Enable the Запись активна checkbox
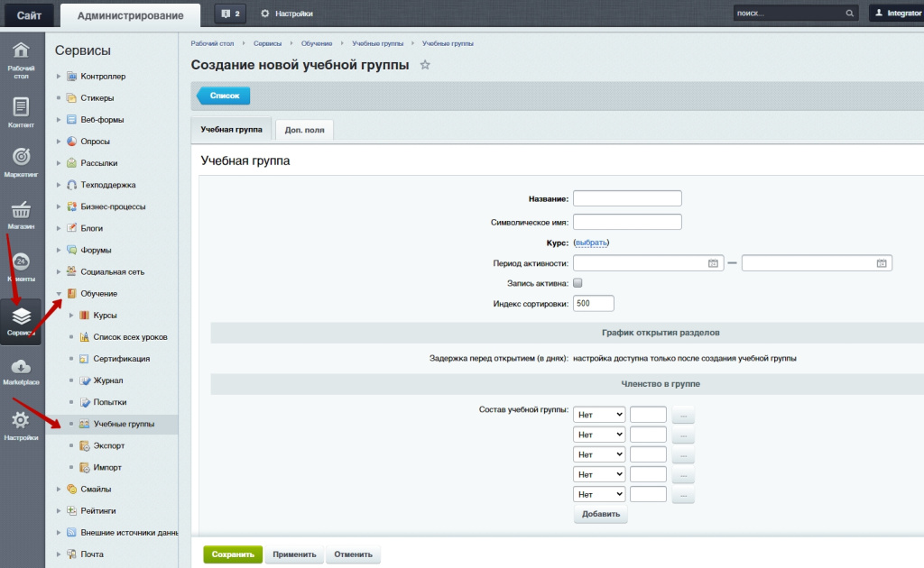Viewport: 924px width, 568px height. pos(578,283)
